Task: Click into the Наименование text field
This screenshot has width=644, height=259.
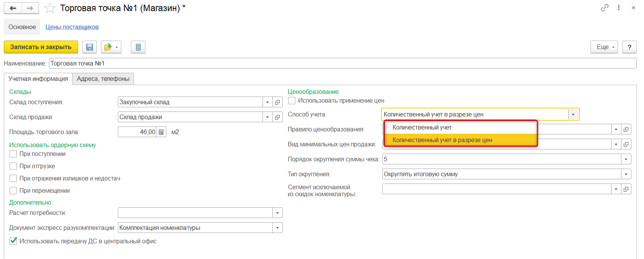Action: [x=342, y=64]
